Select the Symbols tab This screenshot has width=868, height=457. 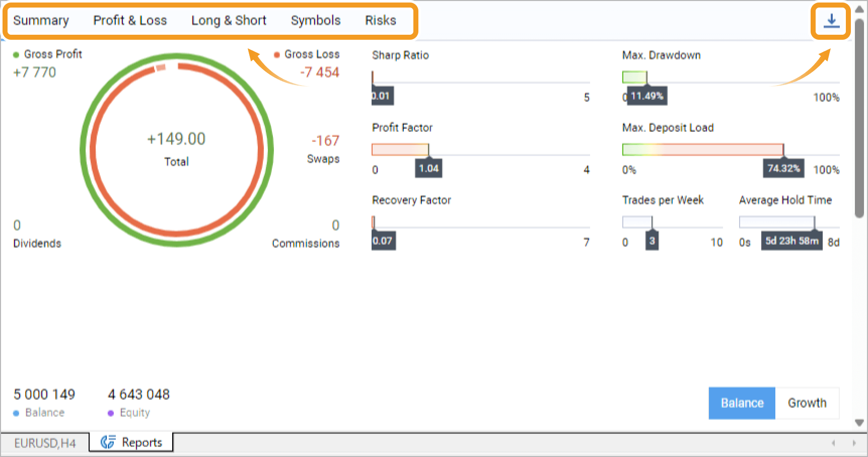coord(316,21)
